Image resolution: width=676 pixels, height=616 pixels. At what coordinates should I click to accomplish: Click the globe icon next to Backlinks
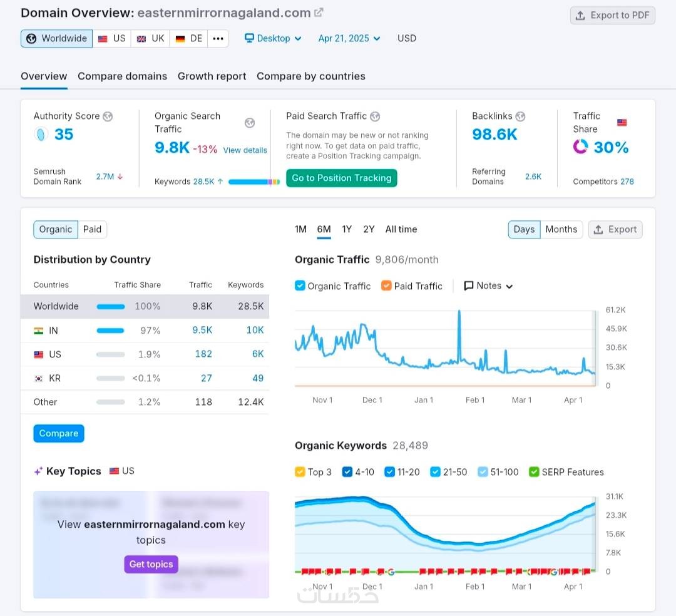point(520,116)
